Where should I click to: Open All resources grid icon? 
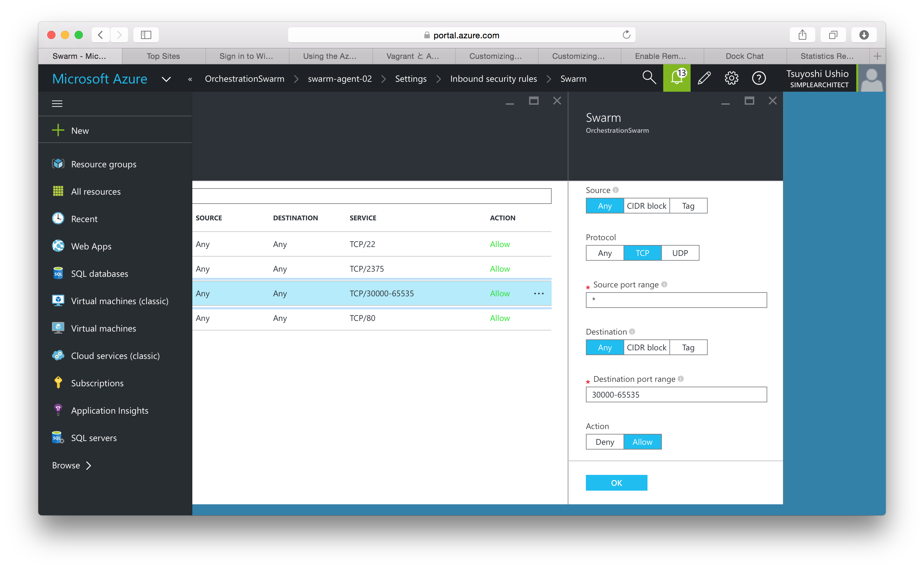(x=58, y=191)
